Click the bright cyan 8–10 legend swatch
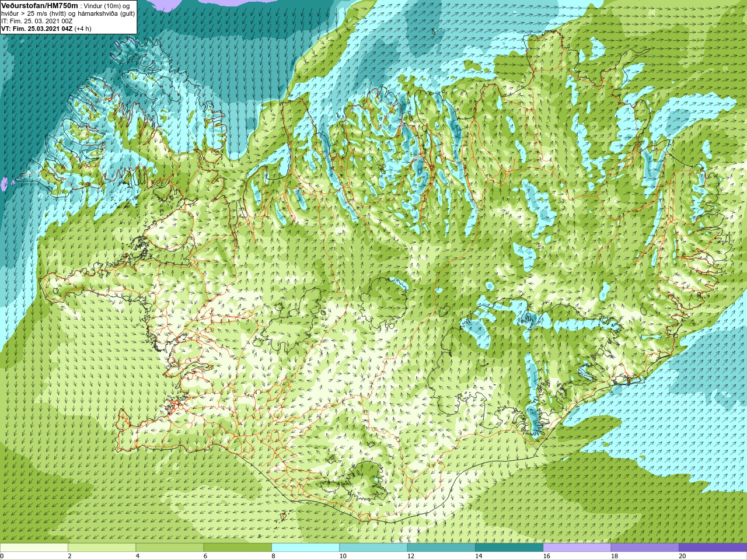This screenshot has height=560, width=747. tap(306, 548)
